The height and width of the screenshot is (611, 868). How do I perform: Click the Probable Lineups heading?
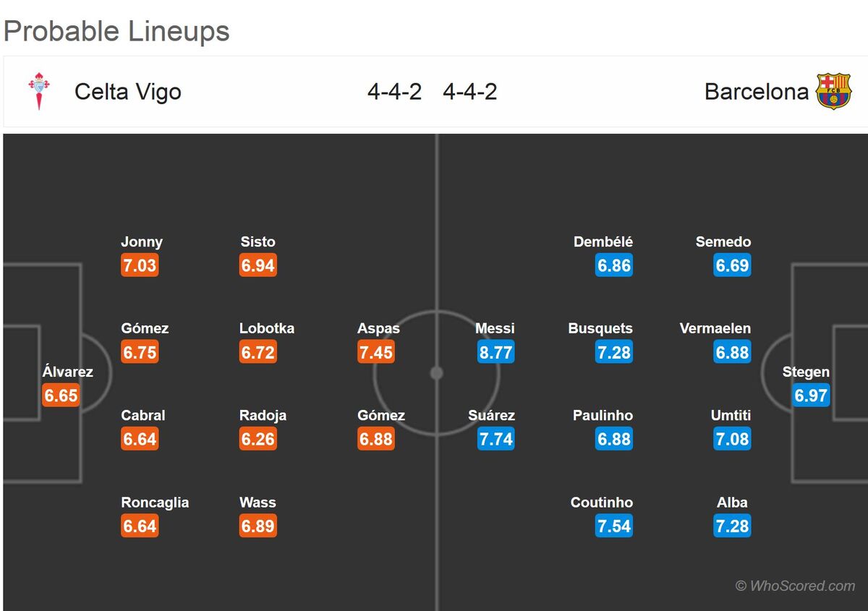116,31
